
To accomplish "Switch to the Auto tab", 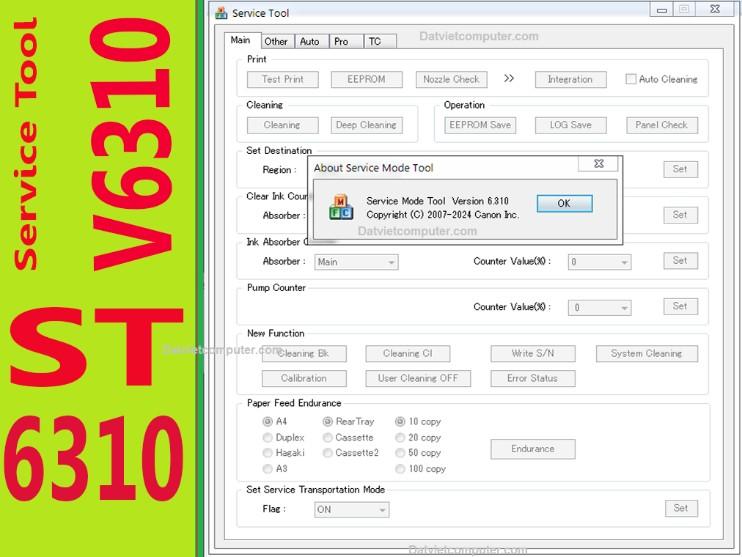I will 309,42.
